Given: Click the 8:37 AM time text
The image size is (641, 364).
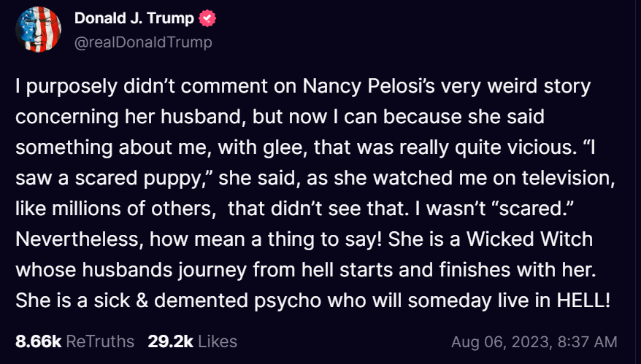Looking at the screenshot, I should click(587, 342).
